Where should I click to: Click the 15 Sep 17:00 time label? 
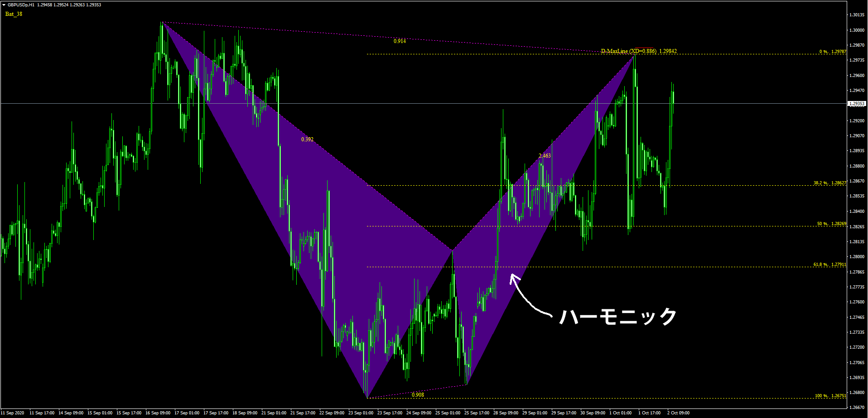[129, 413]
